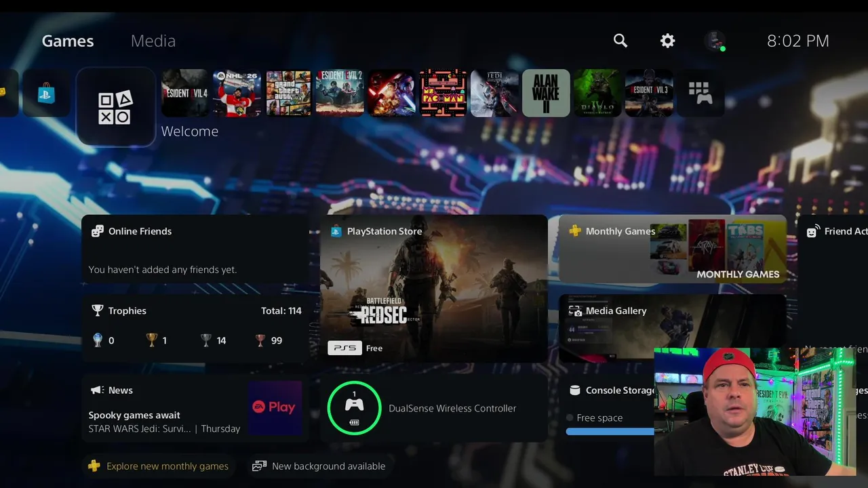Click the background images icon near New background
This screenshot has height=488, width=868.
click(259, 466)
